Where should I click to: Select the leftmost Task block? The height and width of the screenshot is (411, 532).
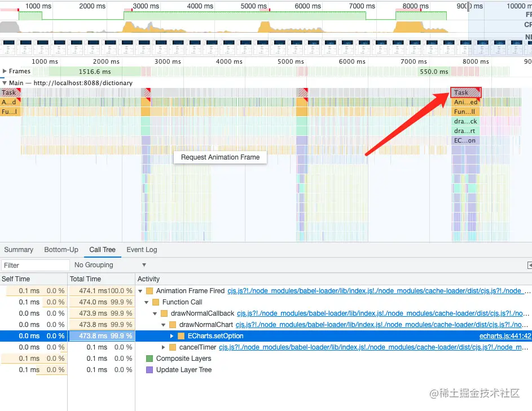(x=10, y=92)
